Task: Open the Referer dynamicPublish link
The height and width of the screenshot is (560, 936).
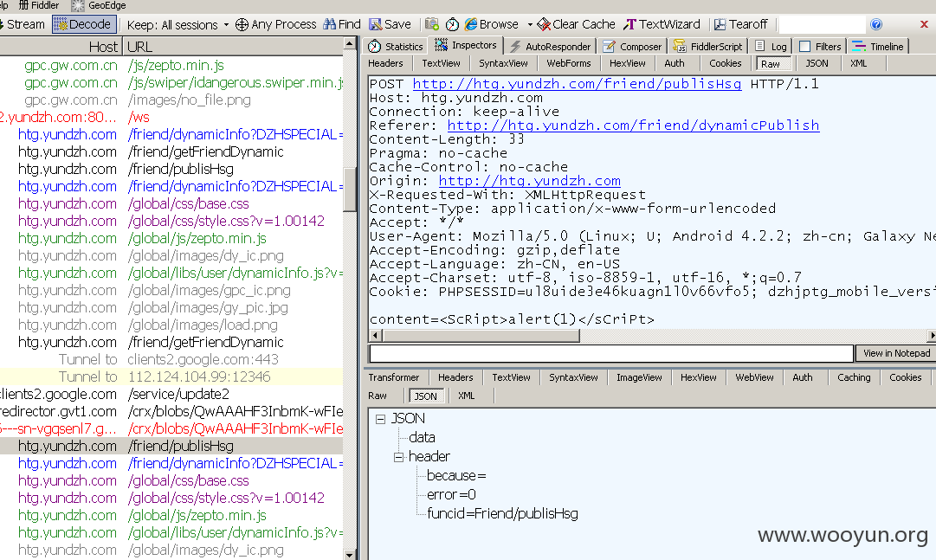Action: coord(633,126)
